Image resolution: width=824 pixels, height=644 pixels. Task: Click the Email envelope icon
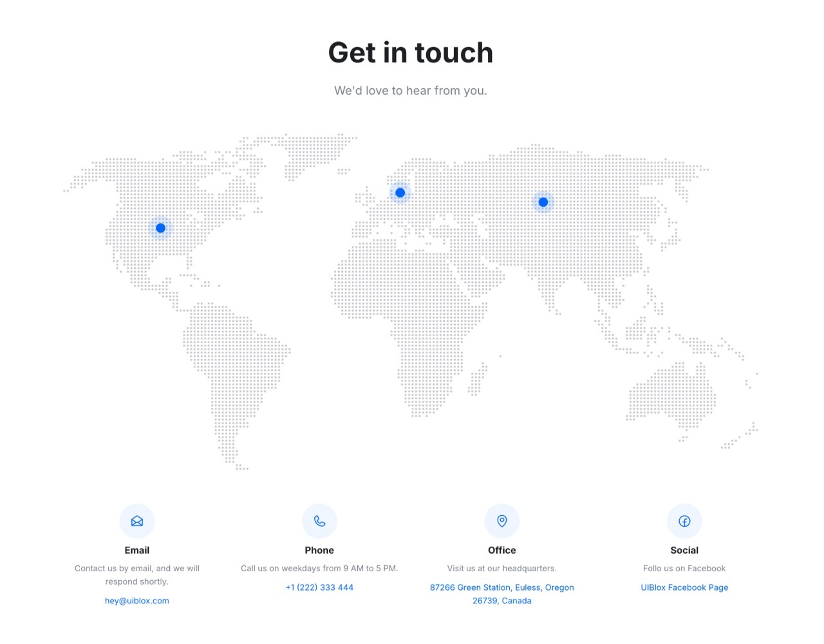[x=137, y=521]
